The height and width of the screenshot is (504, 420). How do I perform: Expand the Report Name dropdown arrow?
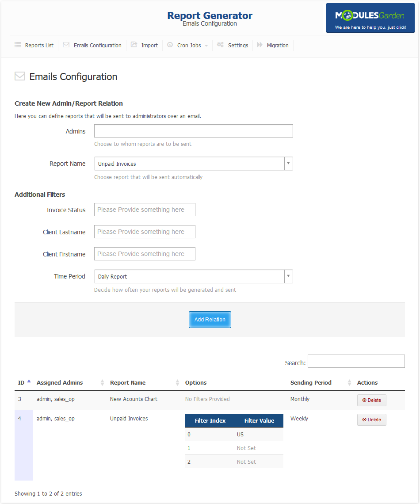288,164
